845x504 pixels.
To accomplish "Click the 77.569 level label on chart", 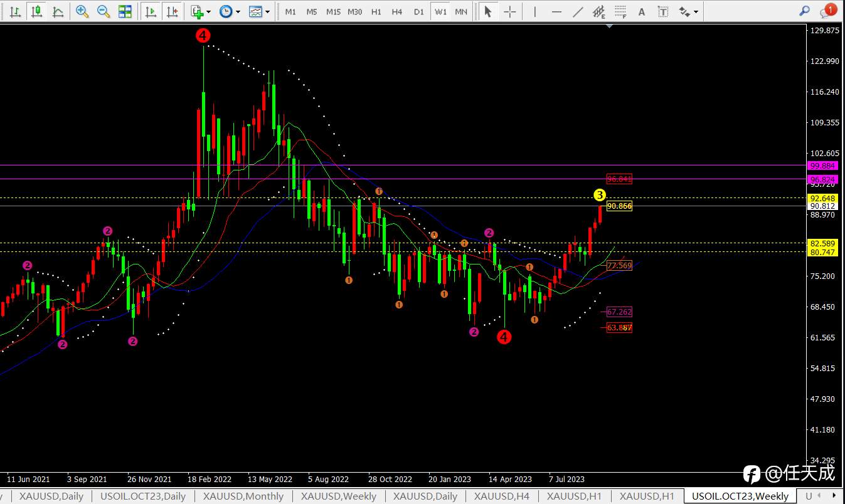I will pyautogui.click(x=619, y=266).
